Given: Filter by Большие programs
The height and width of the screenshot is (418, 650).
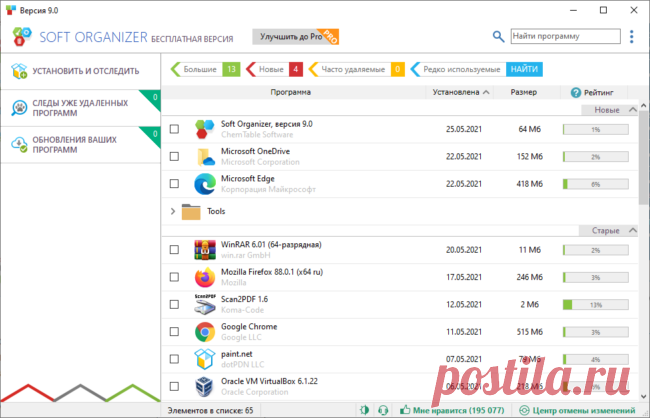Looking at the screenshot, I should point(206,69).
